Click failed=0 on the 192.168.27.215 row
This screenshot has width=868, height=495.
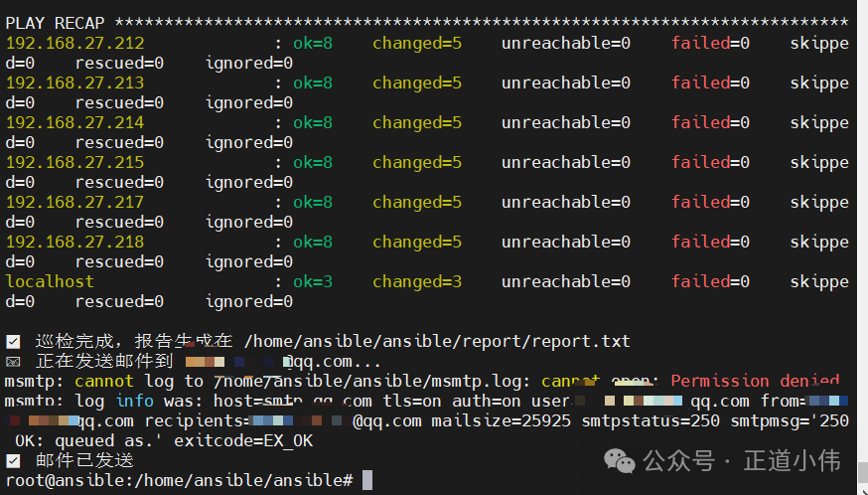(x=711, y=162)
